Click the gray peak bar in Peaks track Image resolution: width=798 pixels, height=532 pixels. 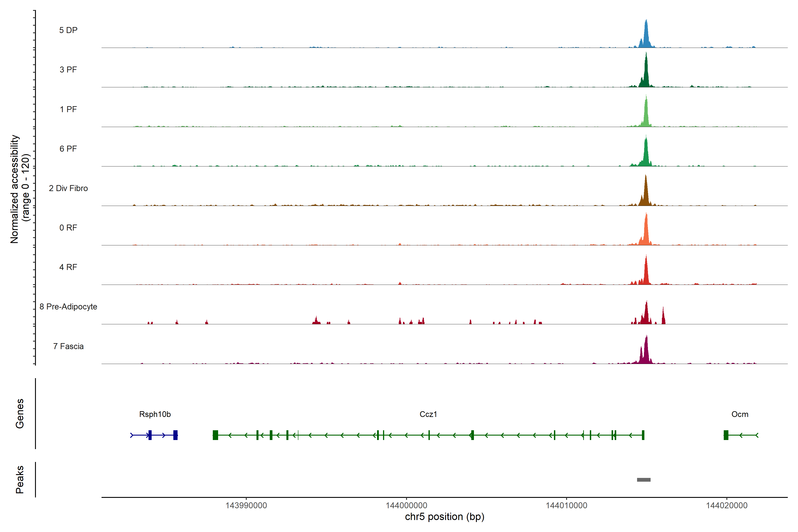644,479
